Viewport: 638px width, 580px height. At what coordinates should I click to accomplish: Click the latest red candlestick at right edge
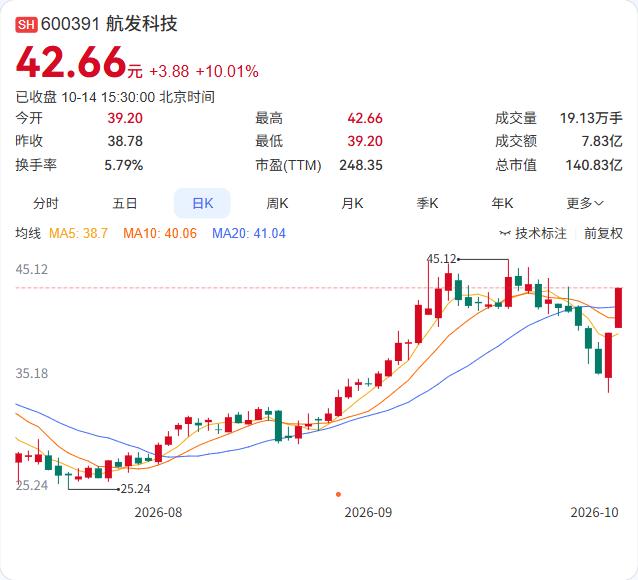click(x=618, y=308)
